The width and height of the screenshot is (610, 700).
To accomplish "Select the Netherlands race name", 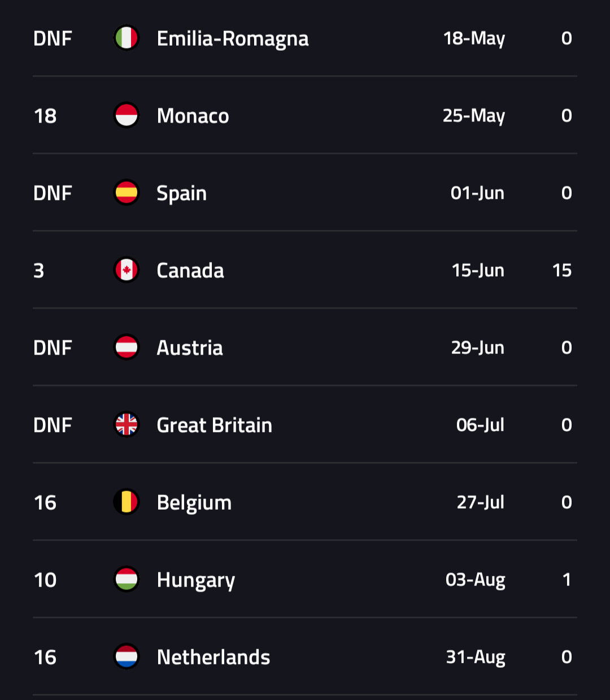I will tap(213, 657).
